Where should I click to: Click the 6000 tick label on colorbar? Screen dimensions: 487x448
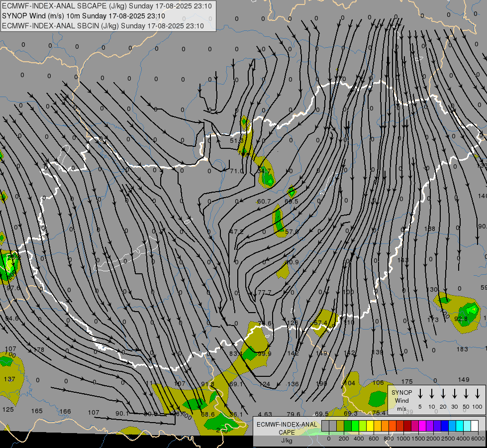(478, 439)
